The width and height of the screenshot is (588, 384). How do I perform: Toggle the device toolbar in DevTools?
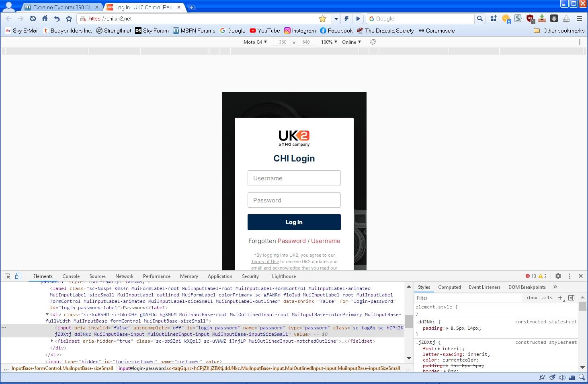(18, 276)
